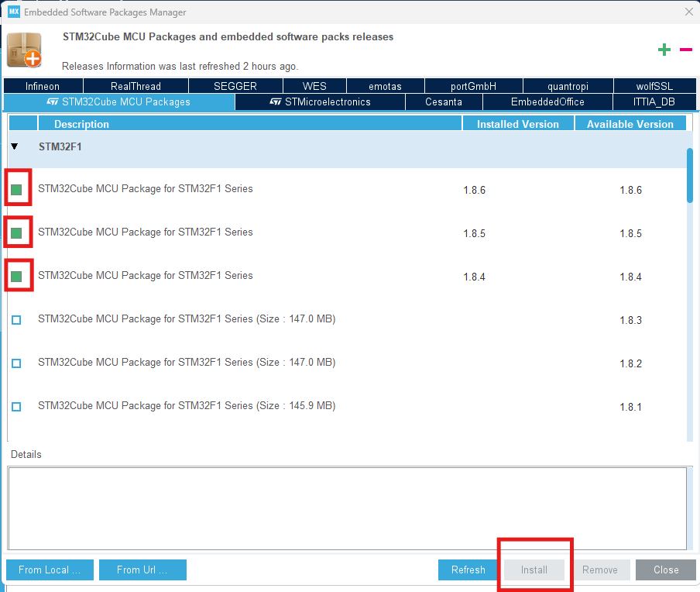Open the emotas tab
The width and height of the screenshot is (700, 592).
(386, 86)
